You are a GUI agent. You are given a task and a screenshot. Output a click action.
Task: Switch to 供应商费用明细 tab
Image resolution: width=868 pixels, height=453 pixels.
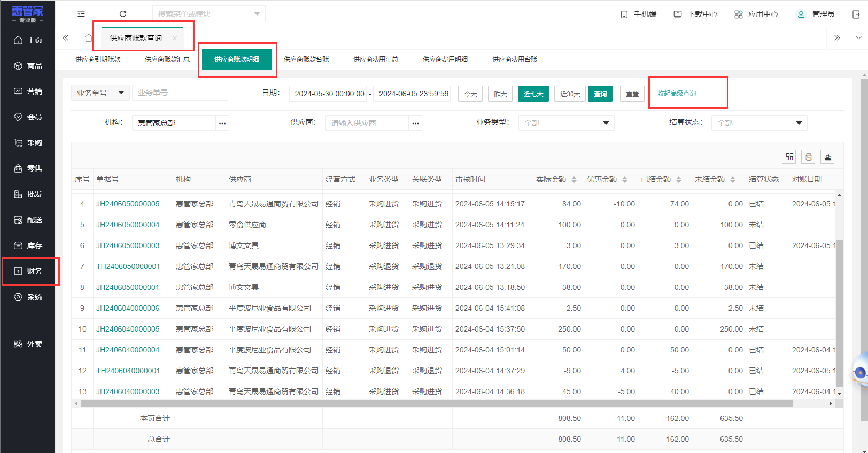(x=445, y=59)
